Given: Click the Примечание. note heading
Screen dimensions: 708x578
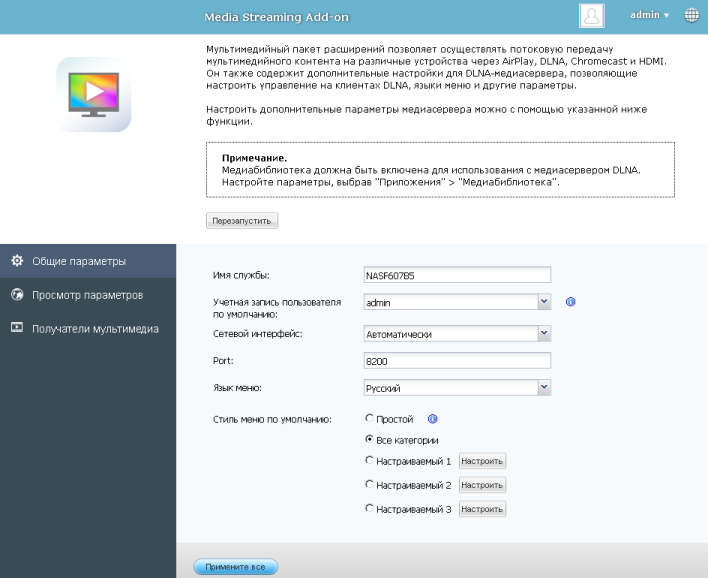Looking at the screenshot, I should pyautogui.click(x=254, y=158).
